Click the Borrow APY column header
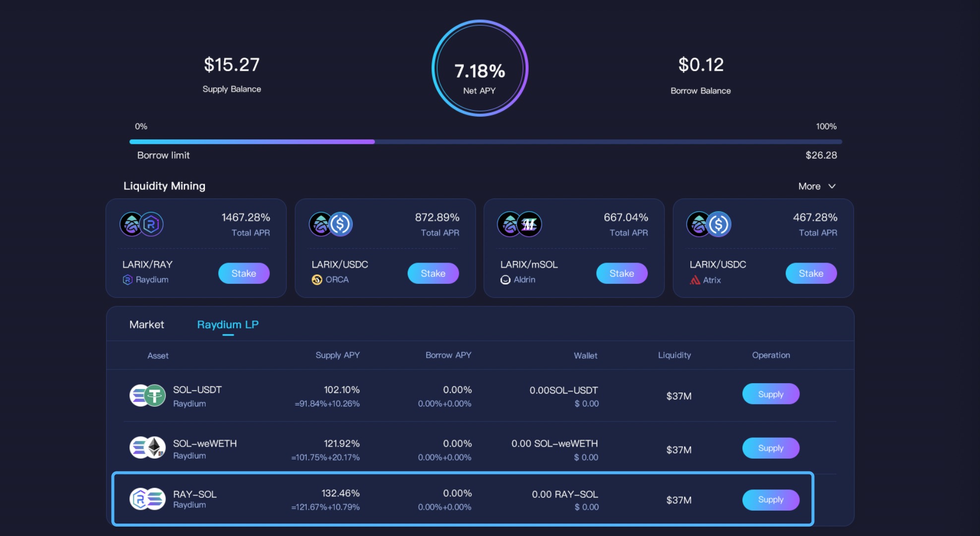The image size is (980, 536). pyautogui.click(x=448, y=355)
